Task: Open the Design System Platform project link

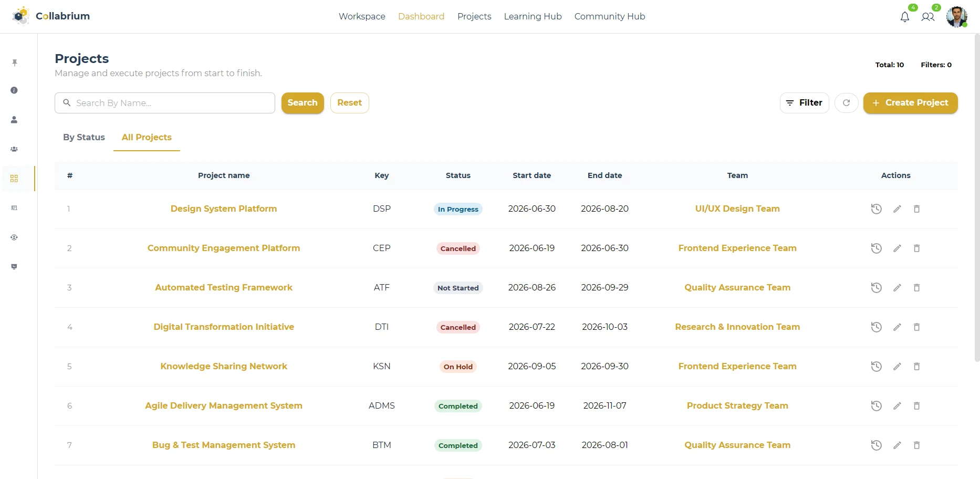Action: click(224, 209)
